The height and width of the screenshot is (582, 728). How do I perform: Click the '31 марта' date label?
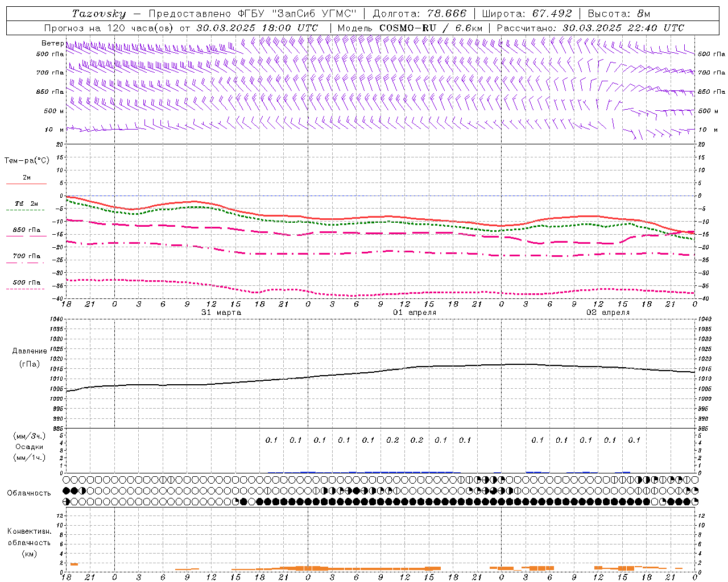pyautogui.click(x=221, y=313)
